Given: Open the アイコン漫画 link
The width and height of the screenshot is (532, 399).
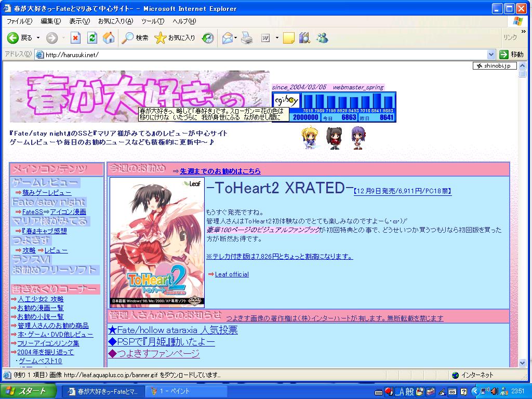Looking at the screenshot, I should coord(68,212).
